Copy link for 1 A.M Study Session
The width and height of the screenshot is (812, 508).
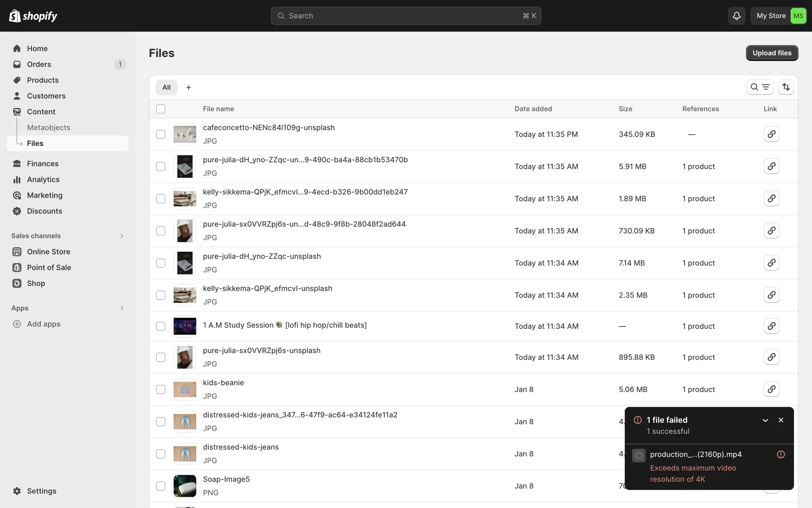coord(771,326)
